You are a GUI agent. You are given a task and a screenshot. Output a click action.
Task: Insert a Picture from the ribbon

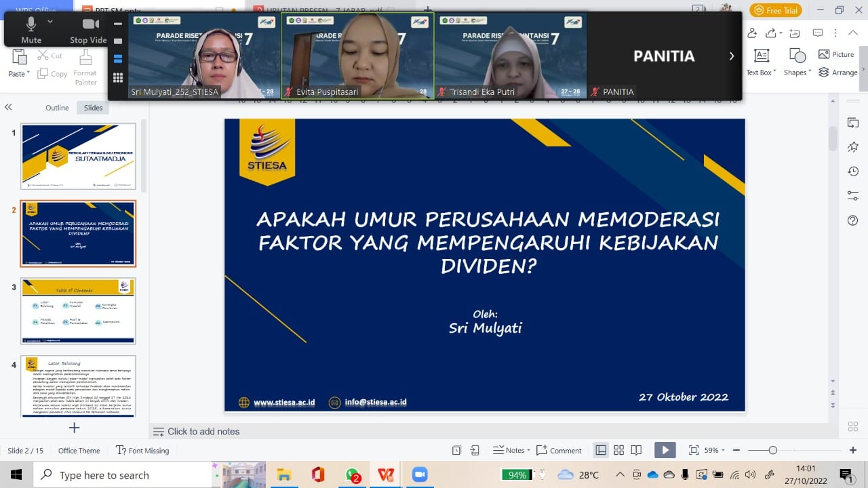pos(836,54)
